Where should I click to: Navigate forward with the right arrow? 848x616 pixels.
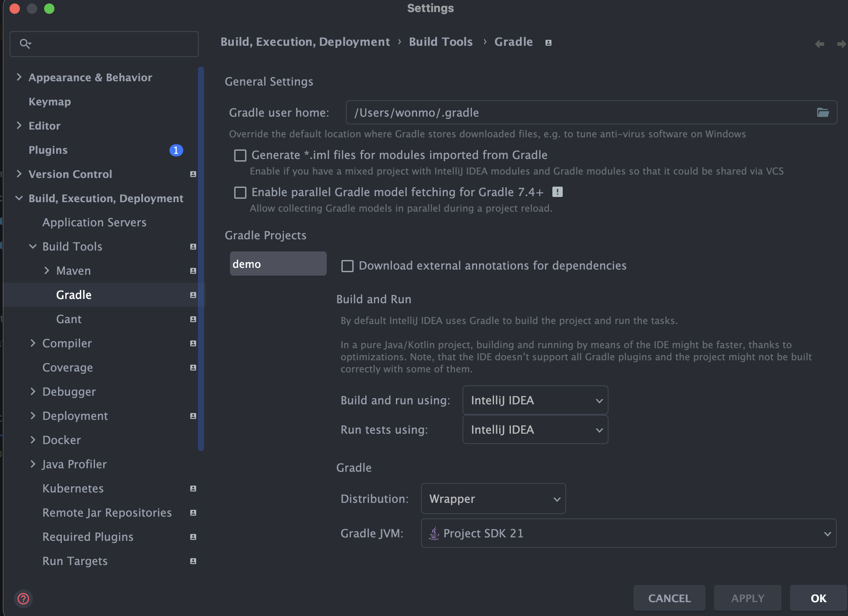pos(841,44)
